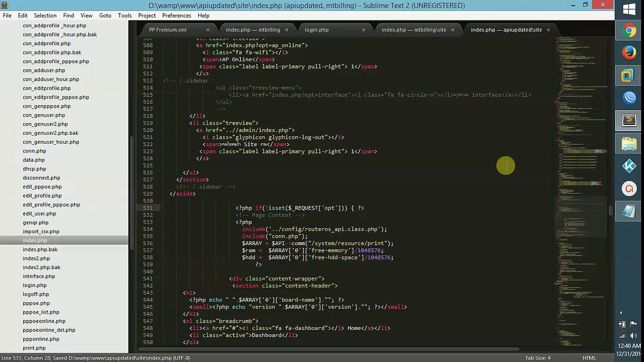Viewport: 644px width, 362px height.
Task: Launch Kodi from the taskbar
Action: click(629, 166)
